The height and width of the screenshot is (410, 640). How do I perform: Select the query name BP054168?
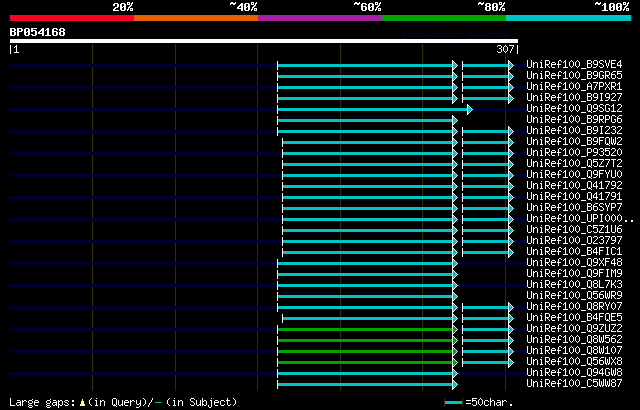click(x=38, y=32)
